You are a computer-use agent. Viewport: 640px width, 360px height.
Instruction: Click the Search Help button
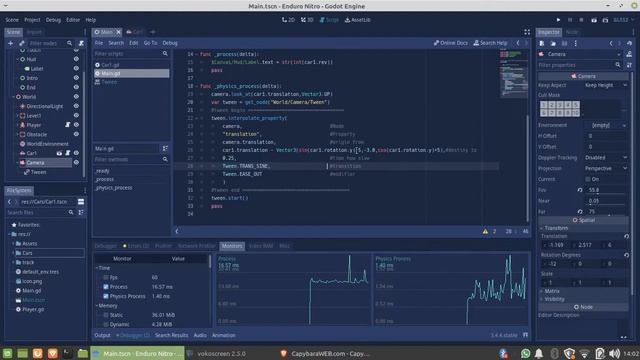coord(491,43)
